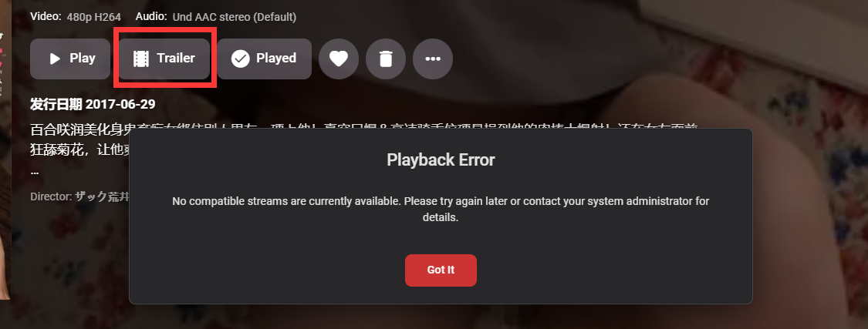The width and height of the screenshot is (868, 329).
Task: Mark as favorite with the heart icon
Action: pyautogui.click(x=339, y=59)
